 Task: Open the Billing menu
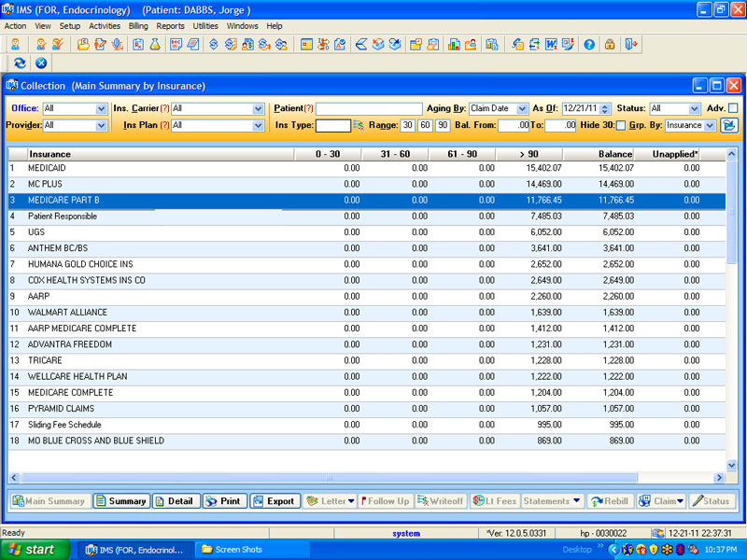pyautogui.click(x=138, y=26)
